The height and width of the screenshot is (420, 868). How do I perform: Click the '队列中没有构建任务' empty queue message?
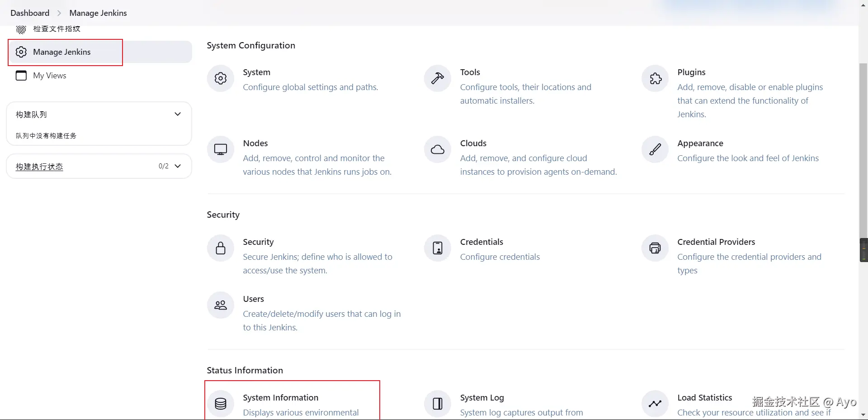coord(46,136)
